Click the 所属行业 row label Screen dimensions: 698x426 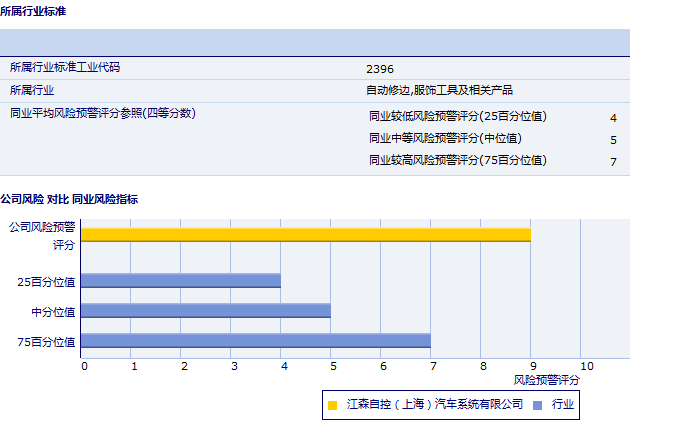click(x=32, y=90)
